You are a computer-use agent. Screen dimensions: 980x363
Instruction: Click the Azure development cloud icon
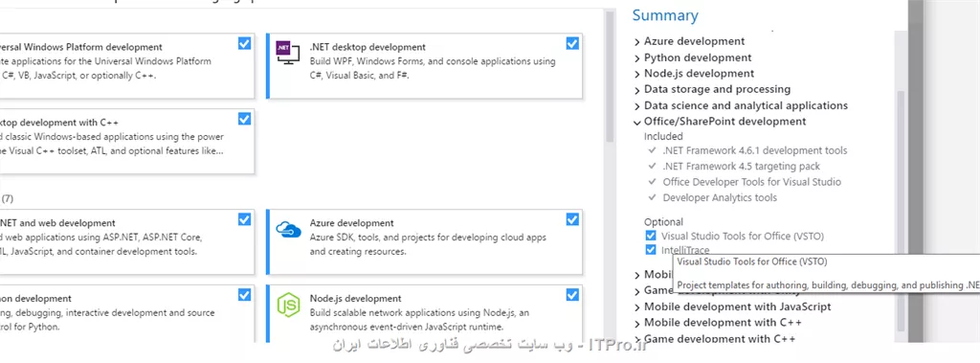288,229
